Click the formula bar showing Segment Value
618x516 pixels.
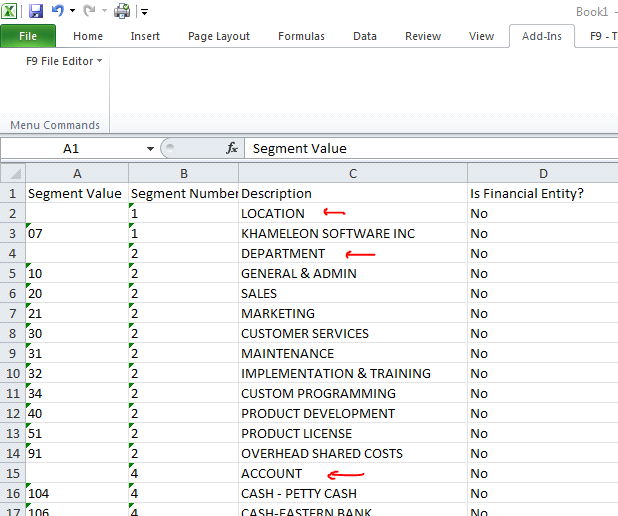pos(431,149)
